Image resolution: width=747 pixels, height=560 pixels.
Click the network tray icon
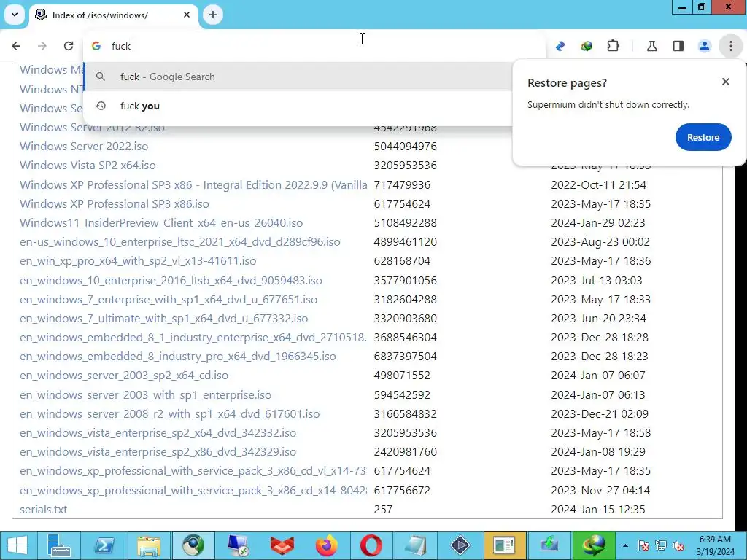pyautogui.click(x=661, y=545)
